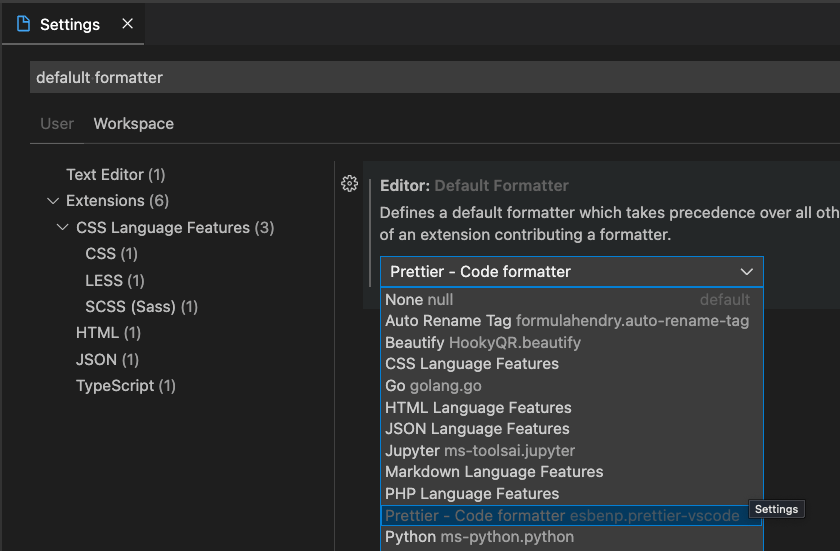Choose HTML Language Features formatter option

coord(572,407)
